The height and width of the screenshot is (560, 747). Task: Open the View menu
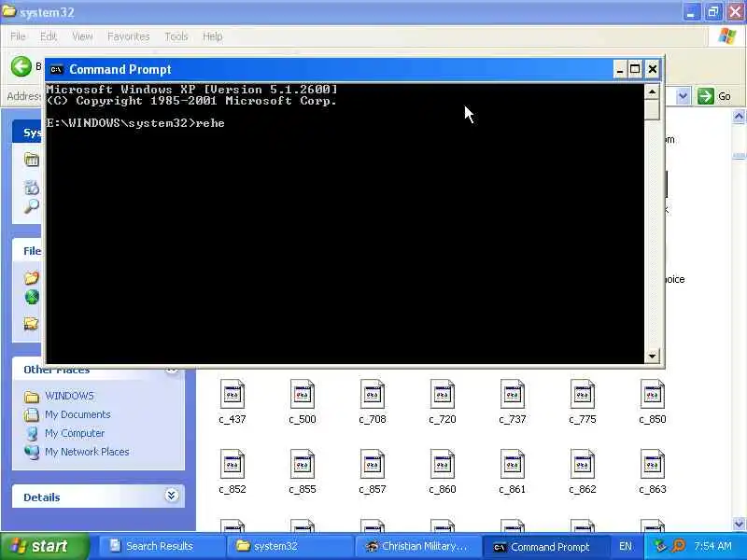(x=82, y=36)
